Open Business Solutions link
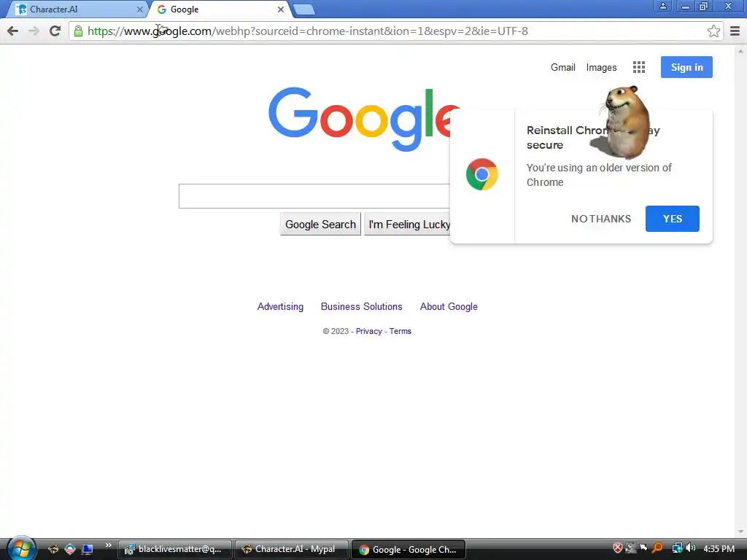 point(362,307)
